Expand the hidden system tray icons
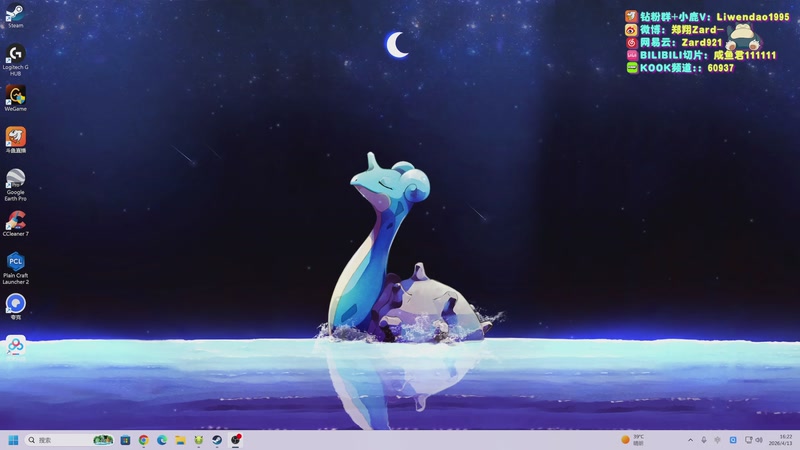This screenshot has height=450, width=800. [x=690, y=440]
